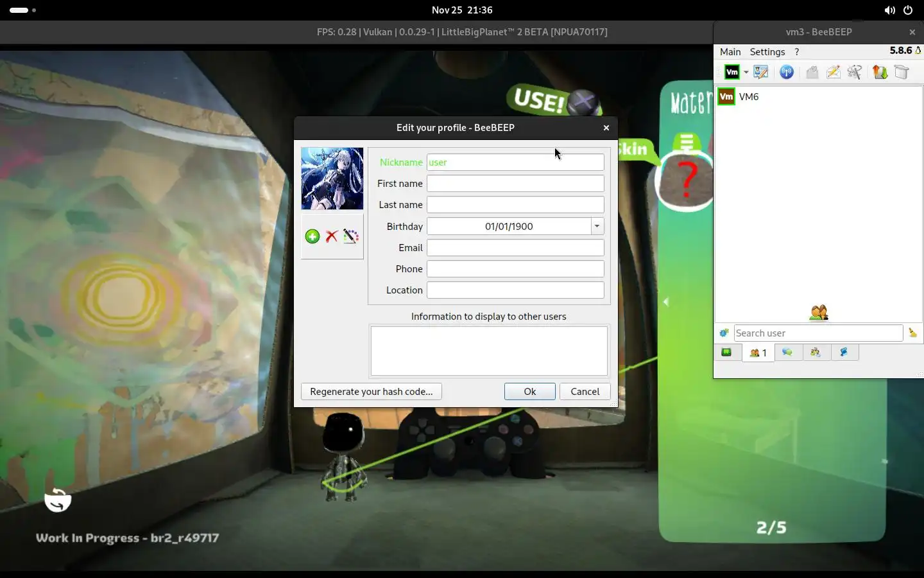Click the Location field
Image resolution: width=924 pixels, height=578 pixels.
coord(515,290)
